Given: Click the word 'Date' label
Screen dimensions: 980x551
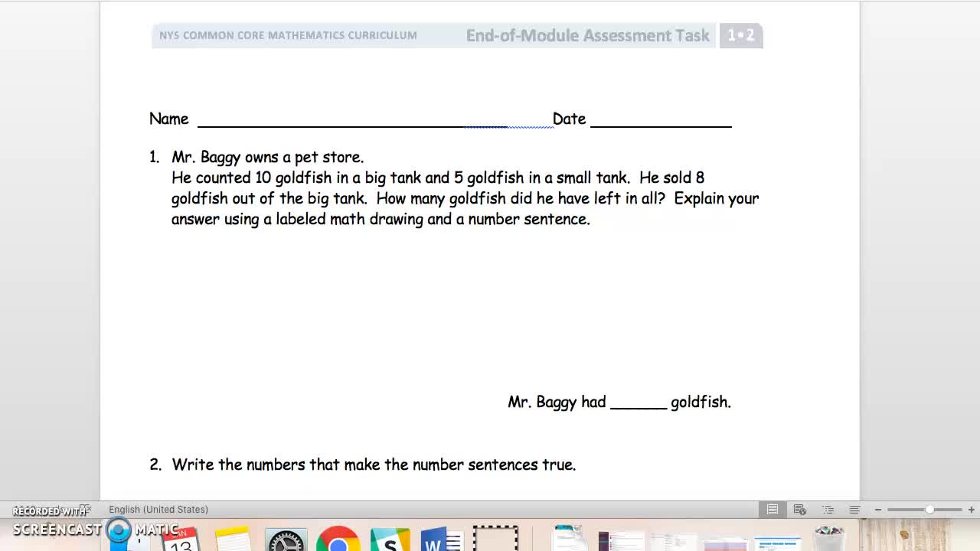Looking at the screenshot, I should click(x=569, y=119).
